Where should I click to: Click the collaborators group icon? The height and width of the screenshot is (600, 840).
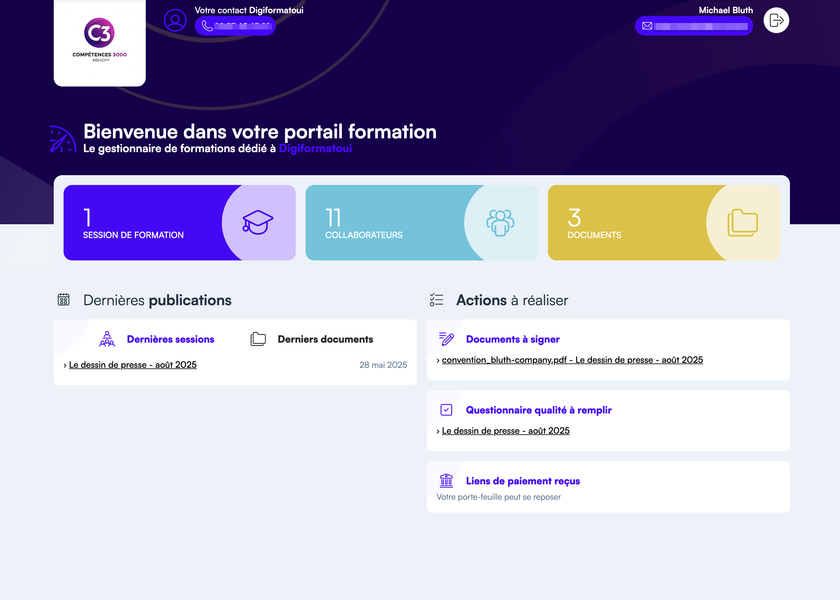point(500,222)
